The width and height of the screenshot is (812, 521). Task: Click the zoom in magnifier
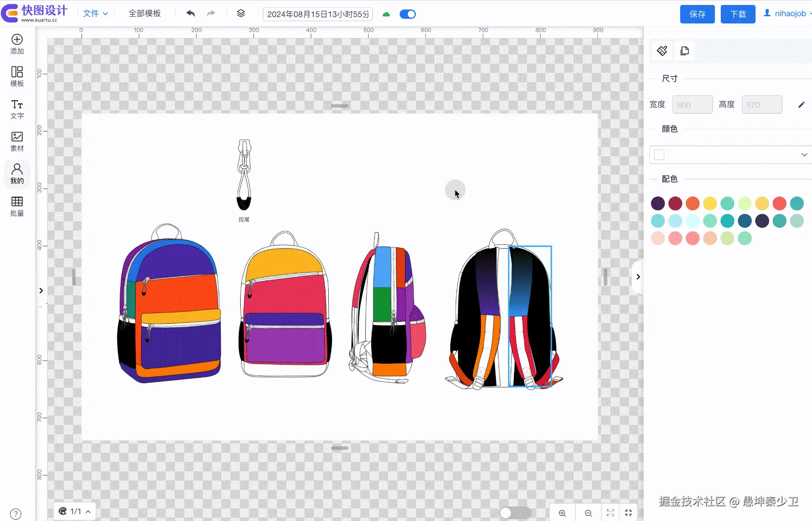click(562, 513)
